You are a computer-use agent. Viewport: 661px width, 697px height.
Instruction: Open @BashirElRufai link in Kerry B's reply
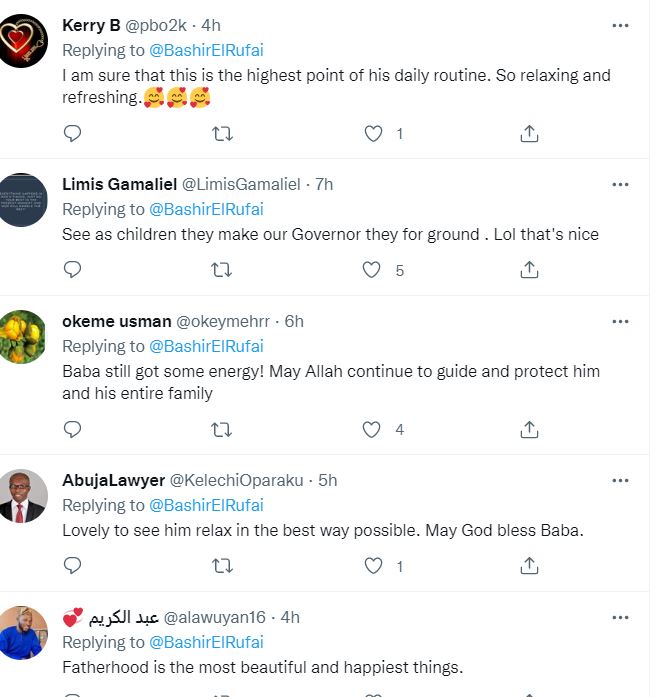(206, 49)
